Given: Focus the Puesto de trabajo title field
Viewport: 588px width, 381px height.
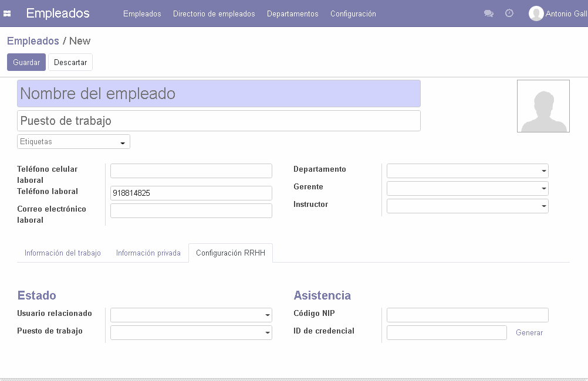Looking at the screenshot, I should click(x=219, y=121).
